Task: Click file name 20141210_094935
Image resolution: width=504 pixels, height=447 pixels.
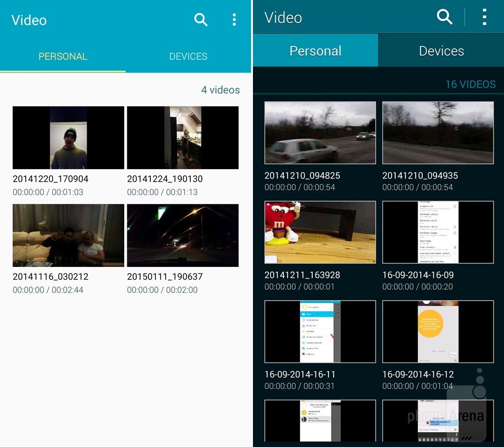Action: click(x=420, y=176)
